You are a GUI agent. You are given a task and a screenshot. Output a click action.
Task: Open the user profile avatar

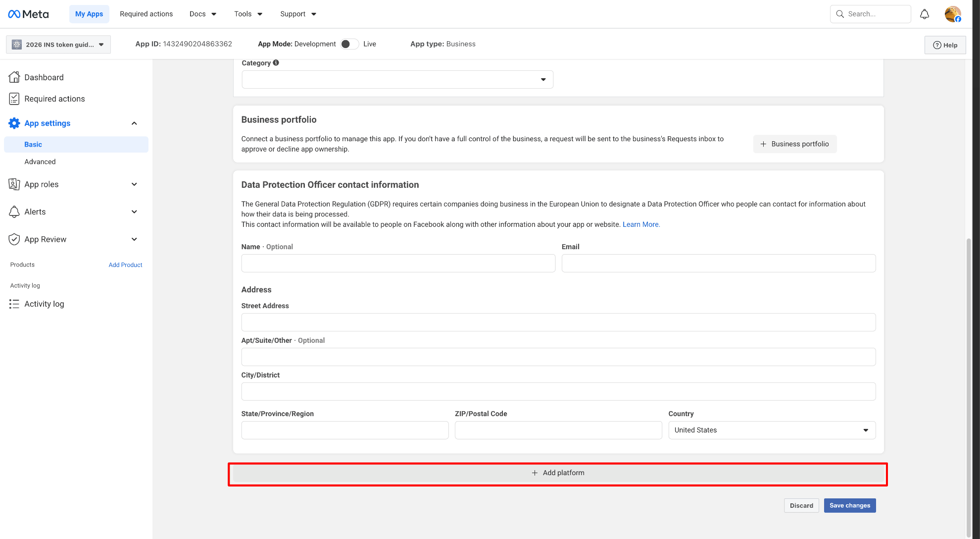[952, 14]
